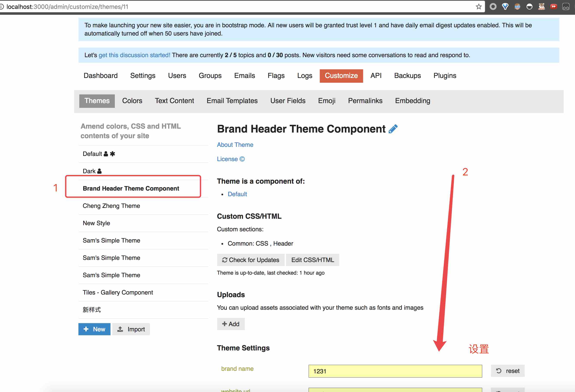Viewport: 575px width, 392px height.
Task: Click the pencil icon to edit theme name
Action: point(393,129)
